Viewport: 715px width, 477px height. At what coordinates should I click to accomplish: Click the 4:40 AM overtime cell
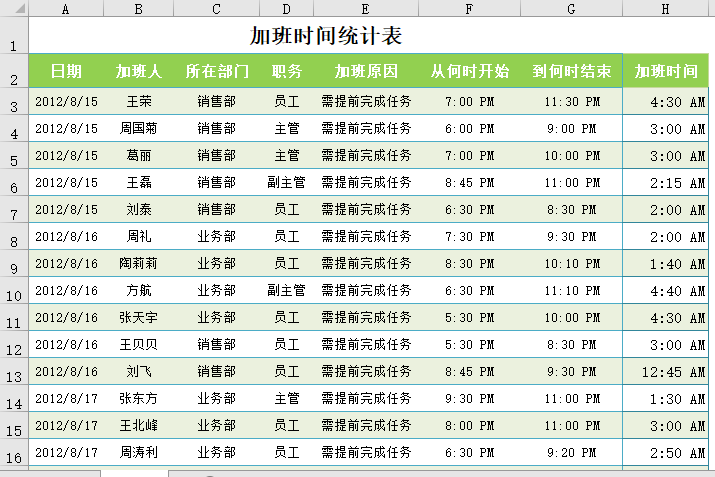point(668,291)
